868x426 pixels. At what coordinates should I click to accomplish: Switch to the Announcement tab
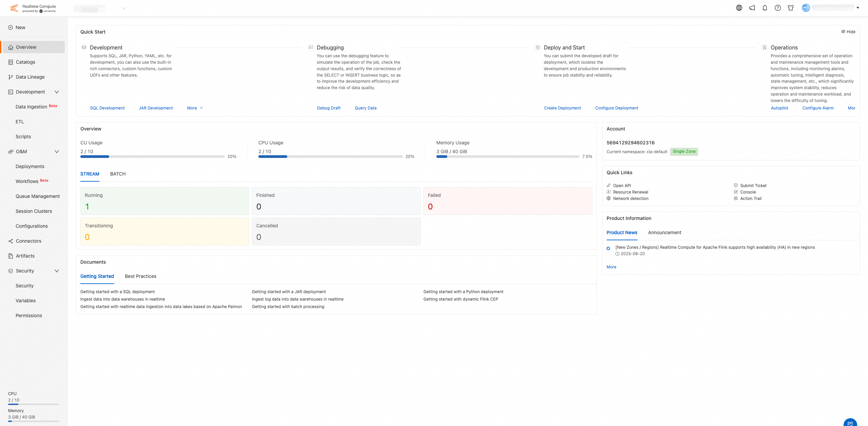(664, 232)
